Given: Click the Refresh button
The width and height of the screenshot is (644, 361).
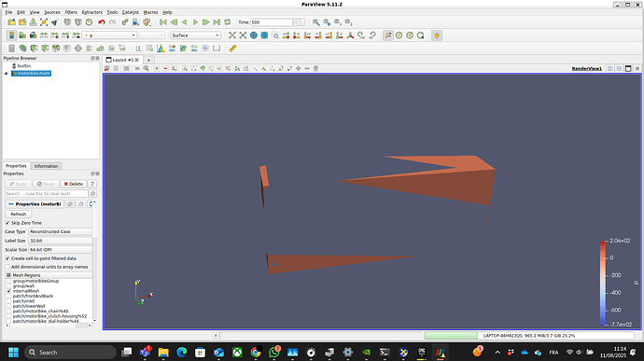Looking at the screenshot, I should (18, 214).
